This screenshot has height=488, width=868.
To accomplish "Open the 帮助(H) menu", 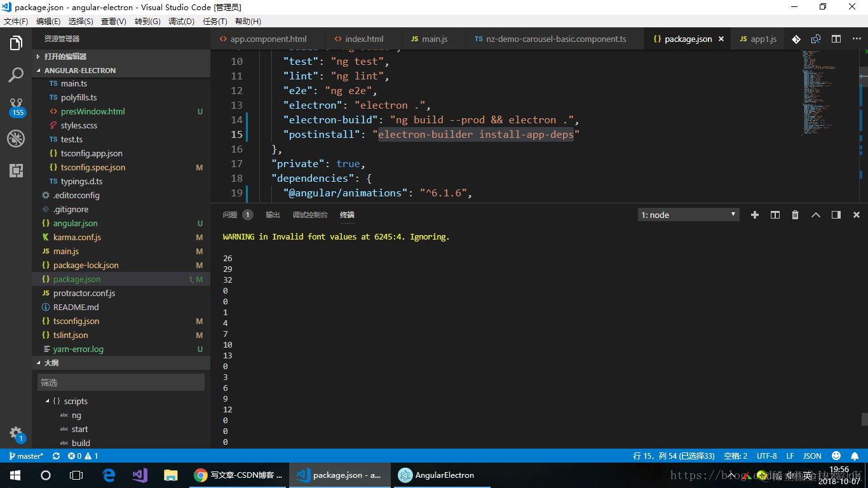I will [x=248, y=22].
